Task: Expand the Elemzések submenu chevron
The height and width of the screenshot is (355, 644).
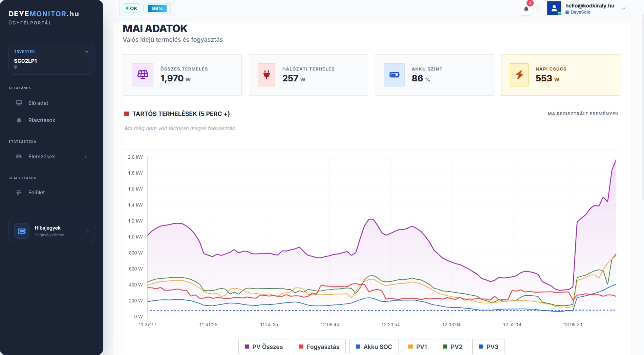Action: pyautogui.click(x=86, y=156)
